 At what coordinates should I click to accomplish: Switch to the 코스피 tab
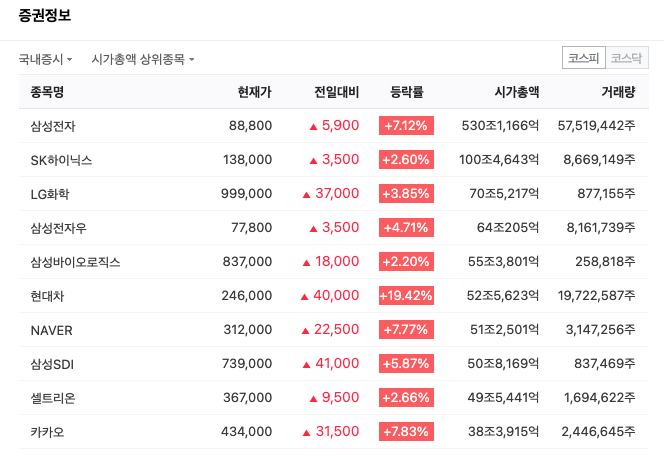click(x=584, y=58)
